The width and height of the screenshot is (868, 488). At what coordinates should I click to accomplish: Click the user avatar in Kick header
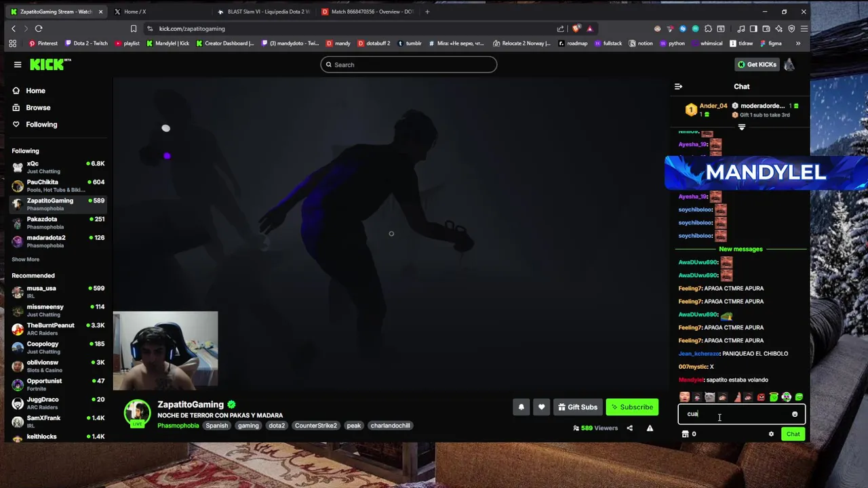coord(789,64)
